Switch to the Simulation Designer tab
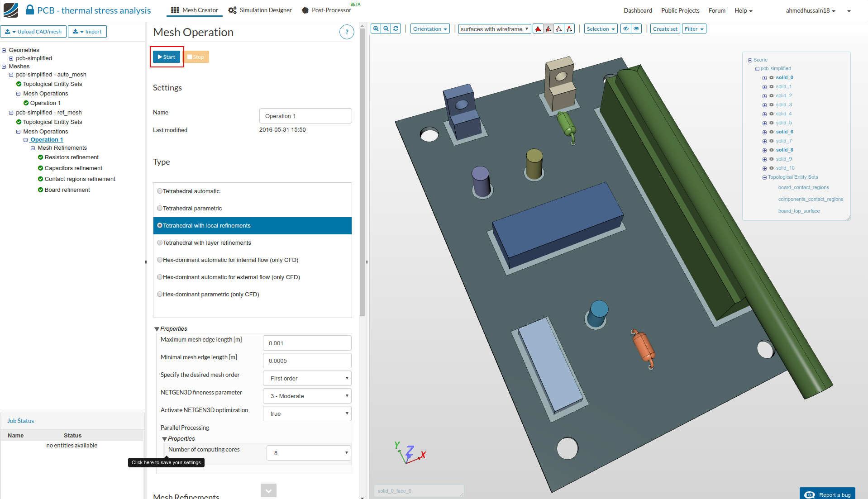The width and height of the screenshot is (868, 499). [260, 10]
